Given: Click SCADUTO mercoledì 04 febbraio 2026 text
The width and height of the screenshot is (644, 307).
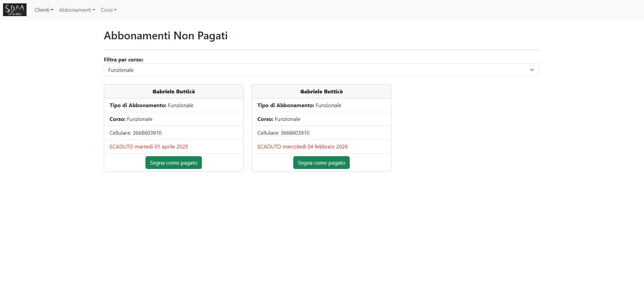Looking at the screenshot, I should [302, 146].
